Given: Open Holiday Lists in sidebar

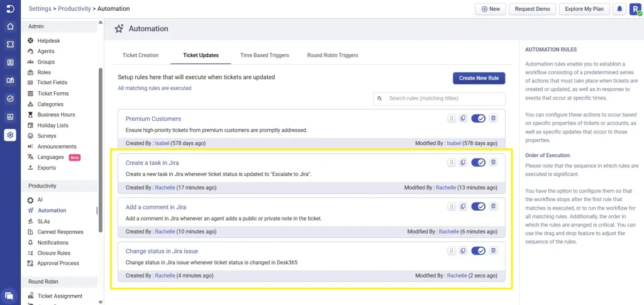Looking at the screenshot, I should click(x=53, y=125).
